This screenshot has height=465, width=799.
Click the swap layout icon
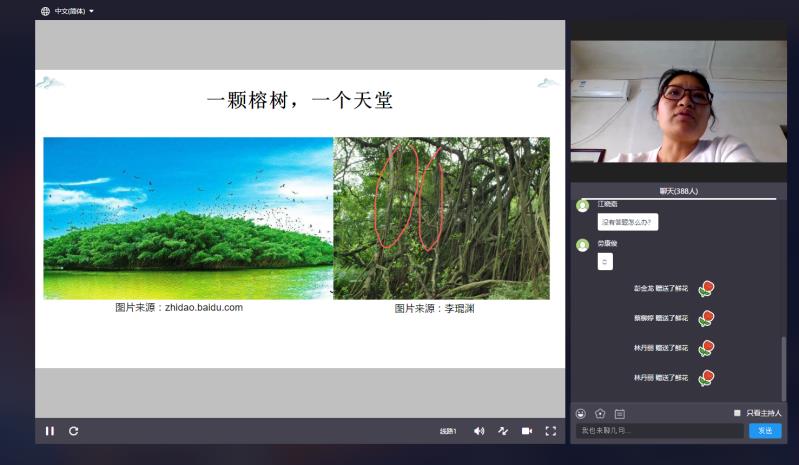pyautogui.click(x=503, y=431)
